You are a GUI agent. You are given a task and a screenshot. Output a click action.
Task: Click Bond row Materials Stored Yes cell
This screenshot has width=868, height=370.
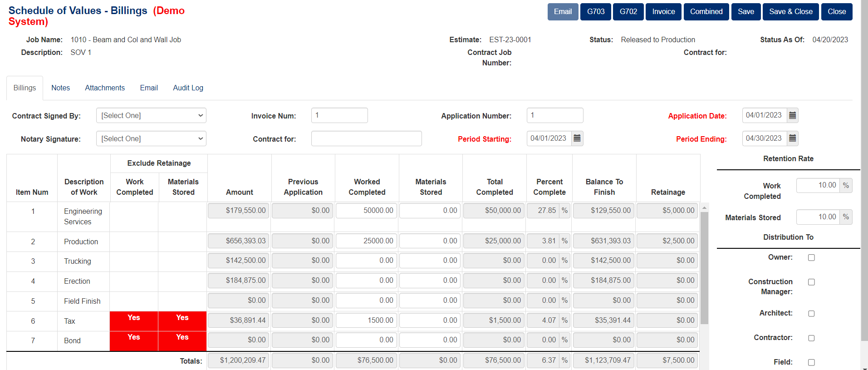(182, 341)
